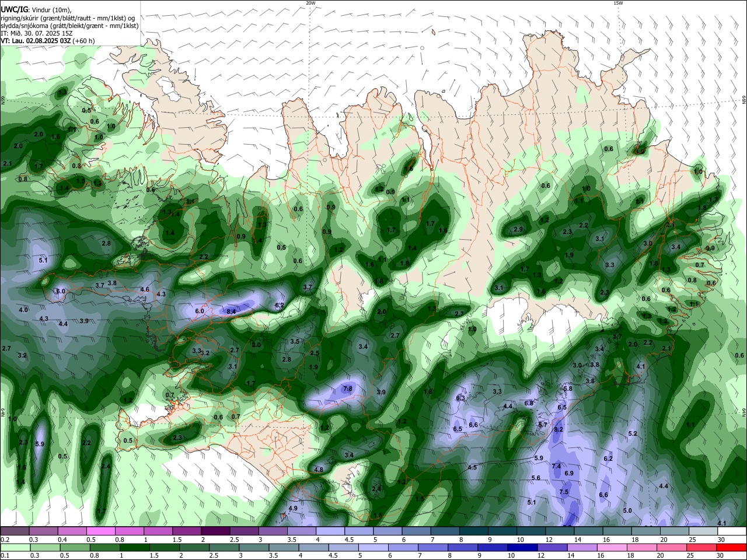Click the bright red 30+ rain legend swatch

pyautogui.click(x=732, y=548)
